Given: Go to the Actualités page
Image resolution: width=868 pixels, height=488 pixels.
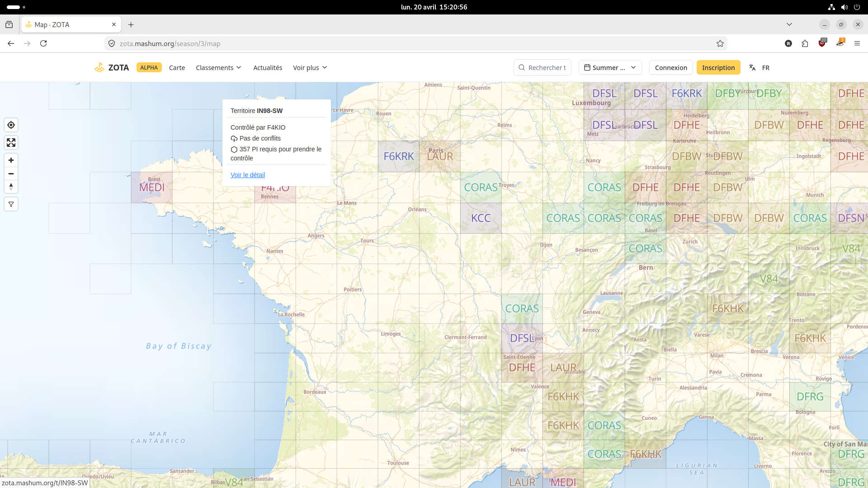Looking at the screenshot, I should (268, 67).
